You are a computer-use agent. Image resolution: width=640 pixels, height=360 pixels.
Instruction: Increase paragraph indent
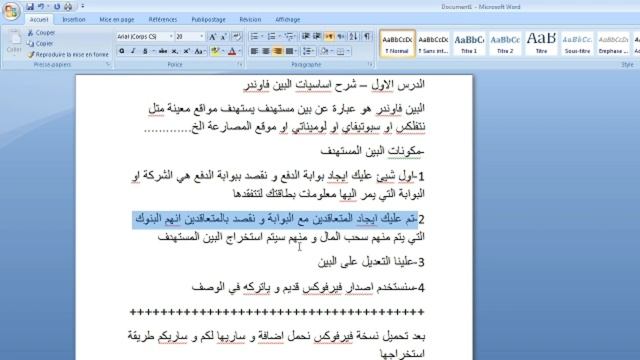317,37
